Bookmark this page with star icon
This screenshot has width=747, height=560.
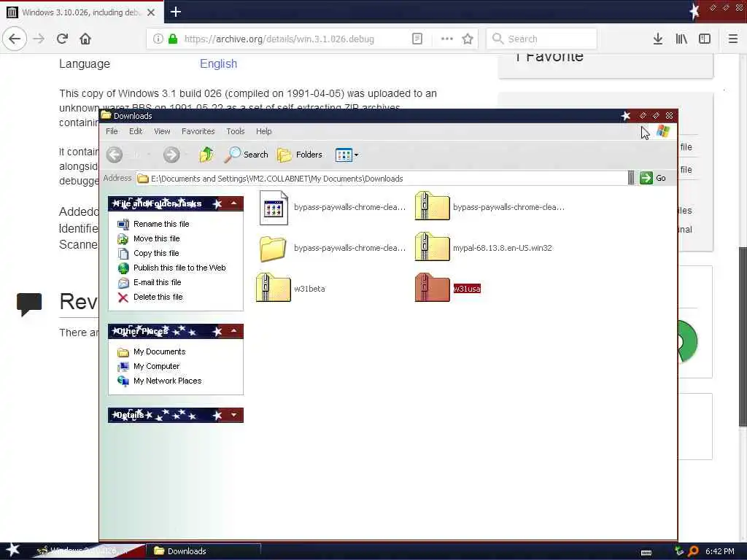[x=468, y=39]
